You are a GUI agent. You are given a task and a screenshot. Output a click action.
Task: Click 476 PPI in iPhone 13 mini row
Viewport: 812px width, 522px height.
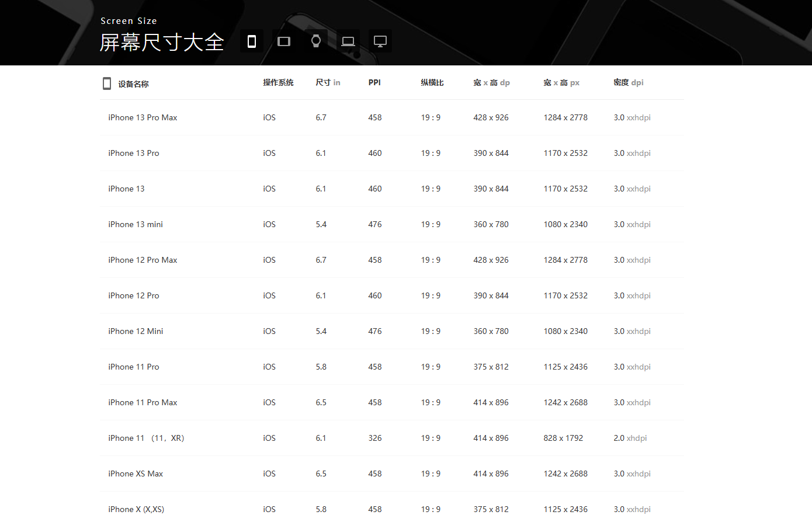tap(375, 224)
